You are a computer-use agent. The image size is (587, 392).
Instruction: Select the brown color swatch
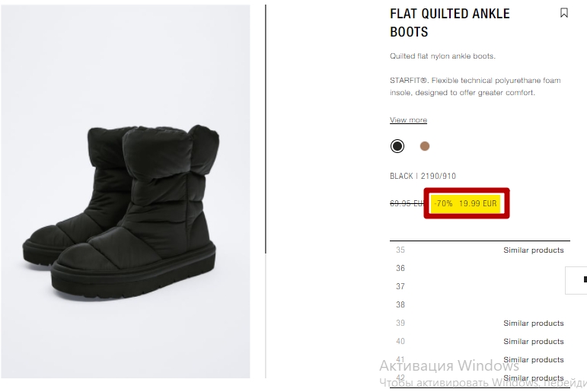click(x=425, y=146)
